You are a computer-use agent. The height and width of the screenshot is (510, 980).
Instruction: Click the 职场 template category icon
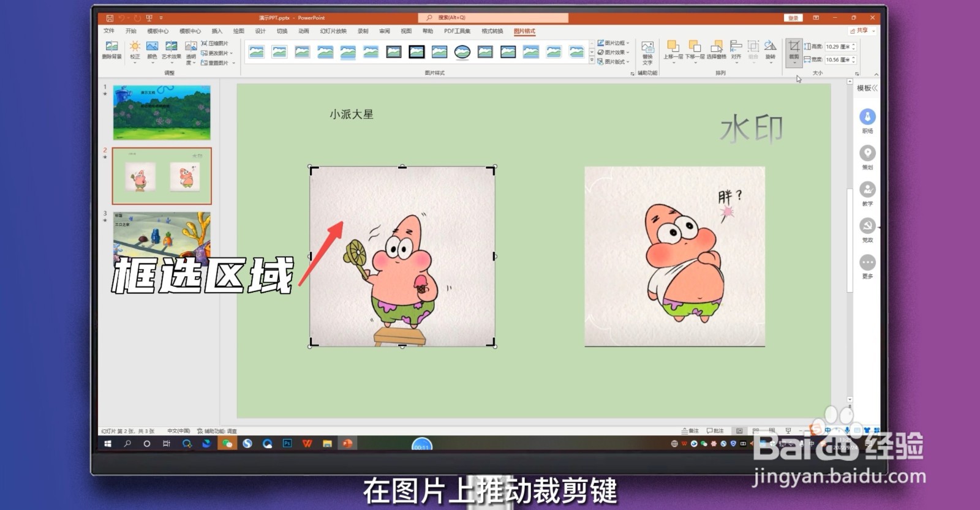[867, 116]
